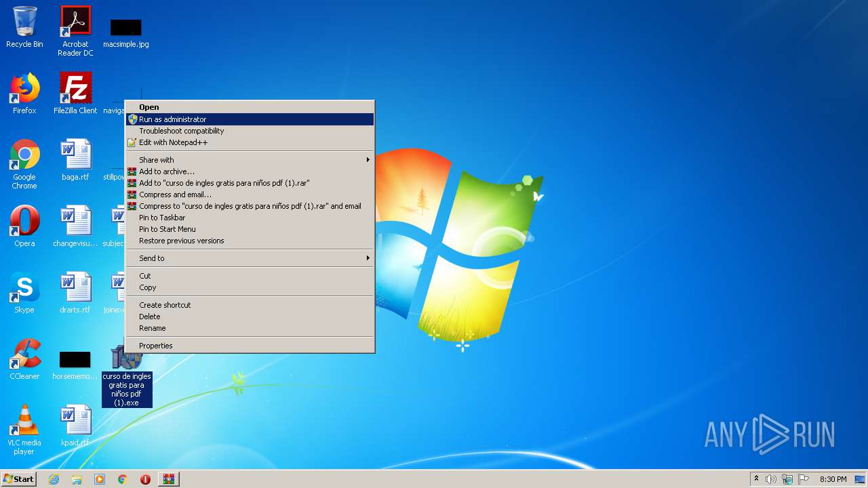Image resolution: width=868 pixels, height=488 pixels.
Task: Open the WinRAR taskbar item
Action: pos(169,479)
